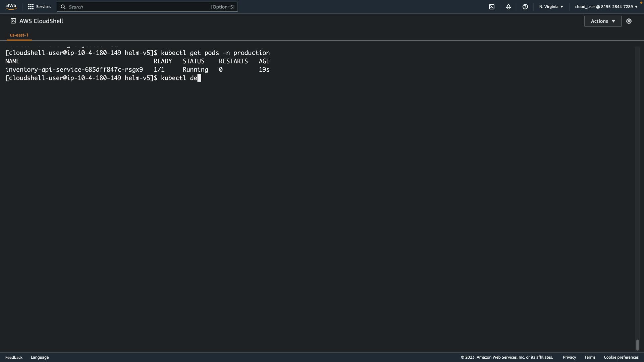Select the us-east-1 terminal tab
This screenshot has height=362, width=644.
pos(19,35)
